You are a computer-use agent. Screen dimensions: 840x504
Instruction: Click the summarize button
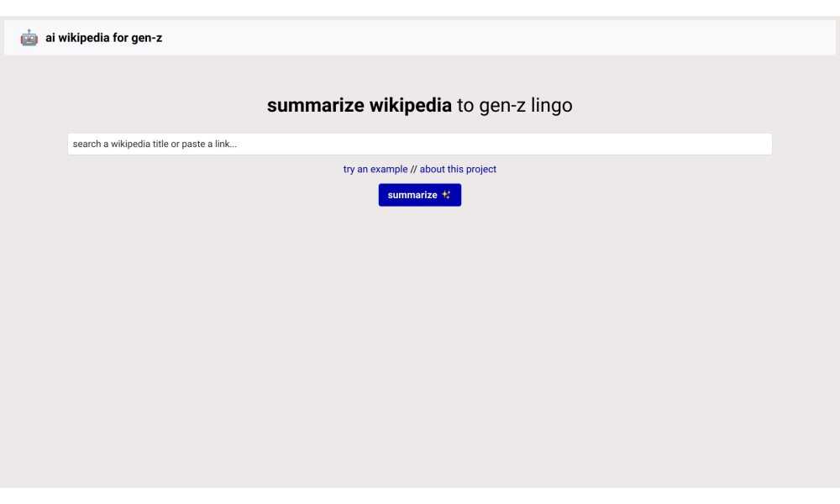coord(419,195)
